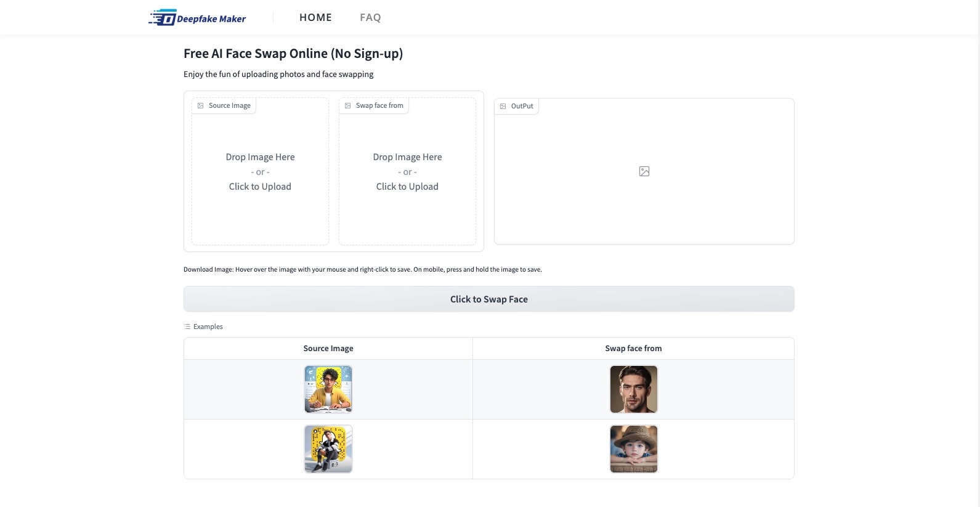Click the Examples section label
Screen dimensions: 980x507
[208, 327]
